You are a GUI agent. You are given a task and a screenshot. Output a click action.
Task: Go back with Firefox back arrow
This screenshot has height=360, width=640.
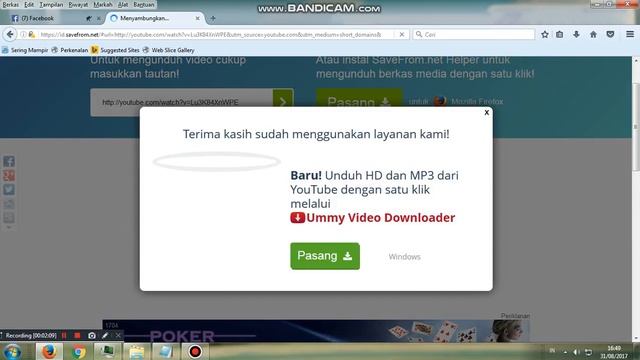point(10,35)
